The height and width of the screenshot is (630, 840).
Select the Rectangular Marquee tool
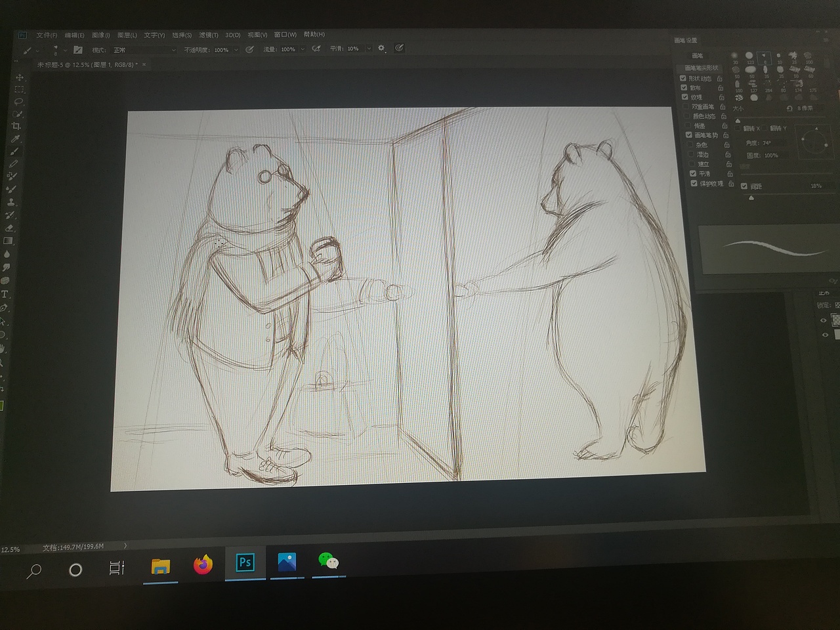(18, 89)
